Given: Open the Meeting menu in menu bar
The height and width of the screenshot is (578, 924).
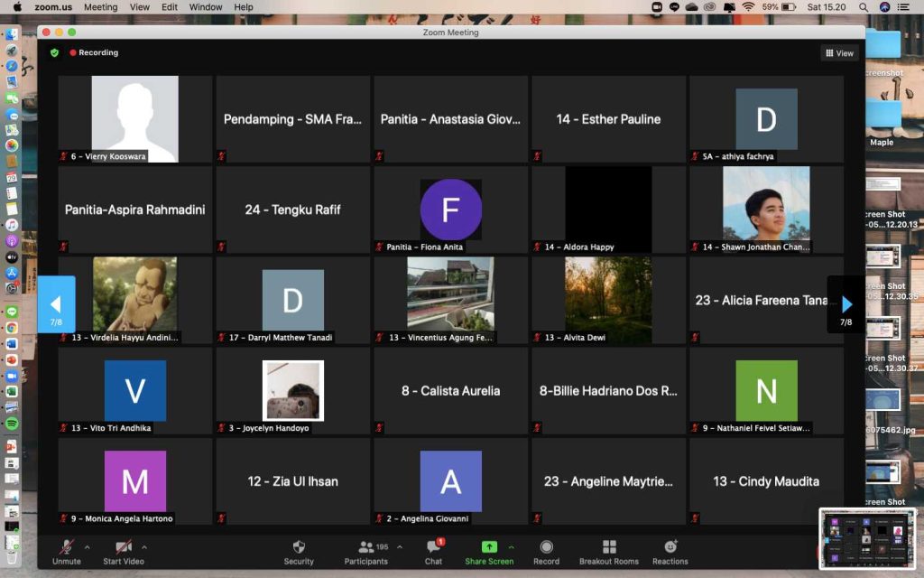Looking at the screenshot, I should click(100, 7).
